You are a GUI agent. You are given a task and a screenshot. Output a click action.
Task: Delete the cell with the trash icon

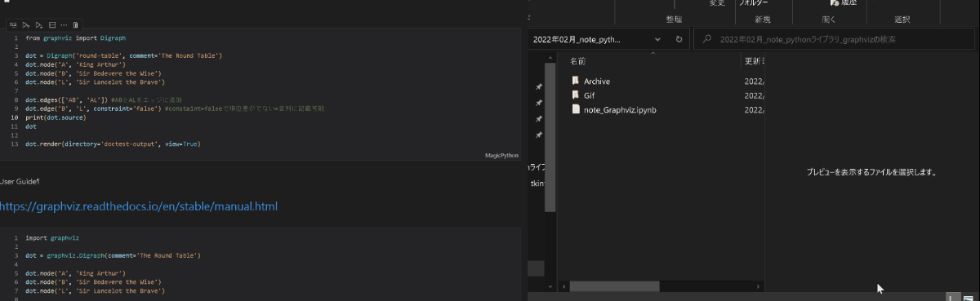75,25
